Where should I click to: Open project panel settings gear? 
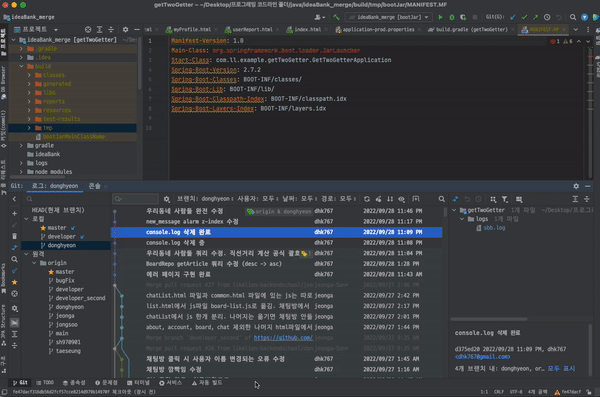point(125,29)
